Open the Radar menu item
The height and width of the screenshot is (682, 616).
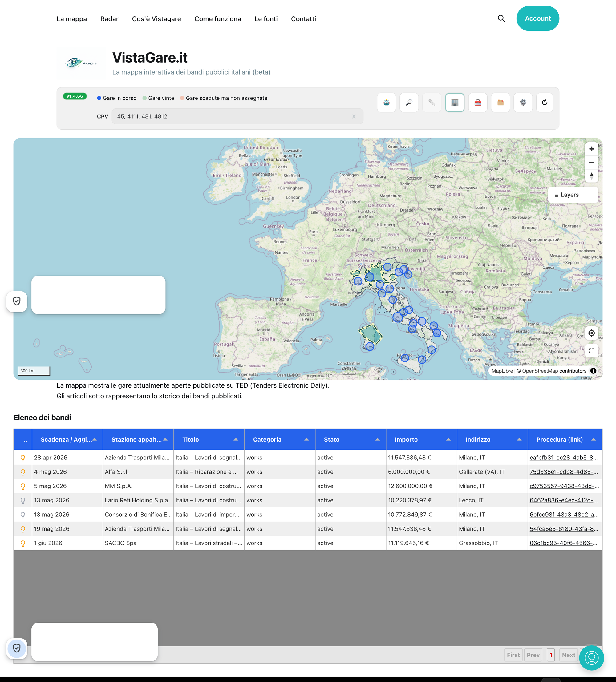(x=109, y=19)
